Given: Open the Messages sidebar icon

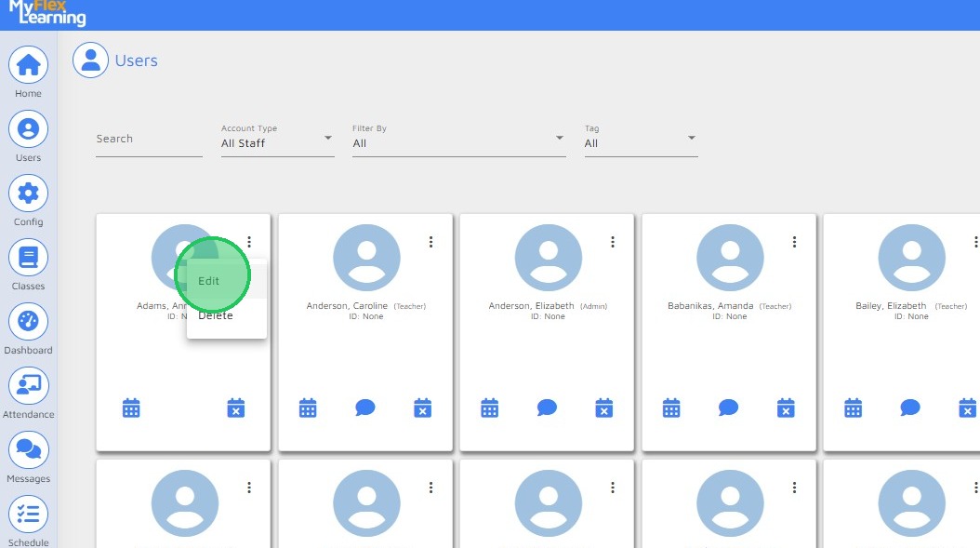Looking at the screenshot, I should coord(28,449).
